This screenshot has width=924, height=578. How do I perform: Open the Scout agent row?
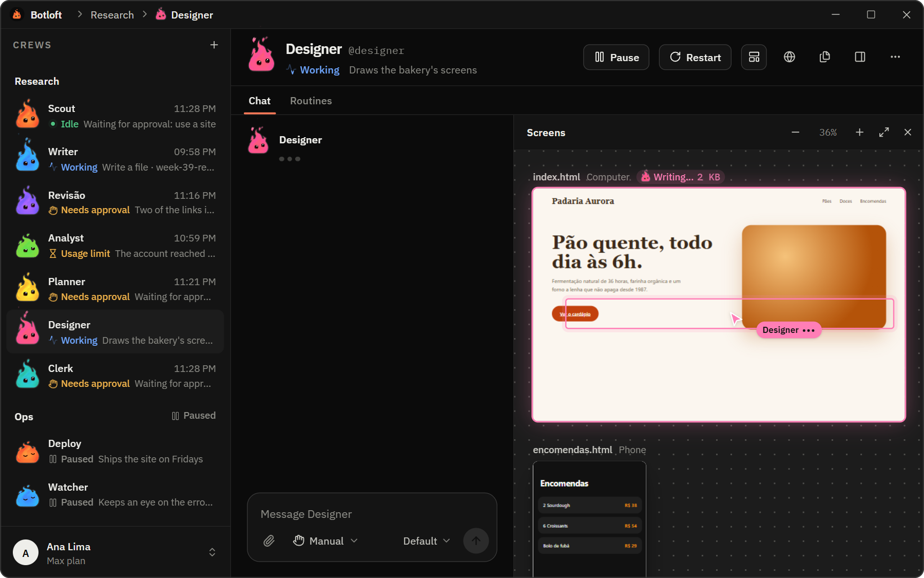115,116
